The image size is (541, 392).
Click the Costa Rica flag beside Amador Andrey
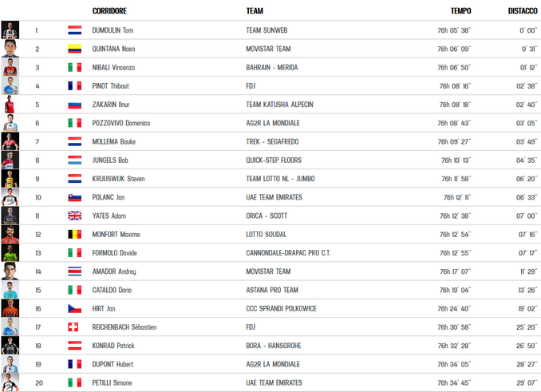[x=74, y=271]
